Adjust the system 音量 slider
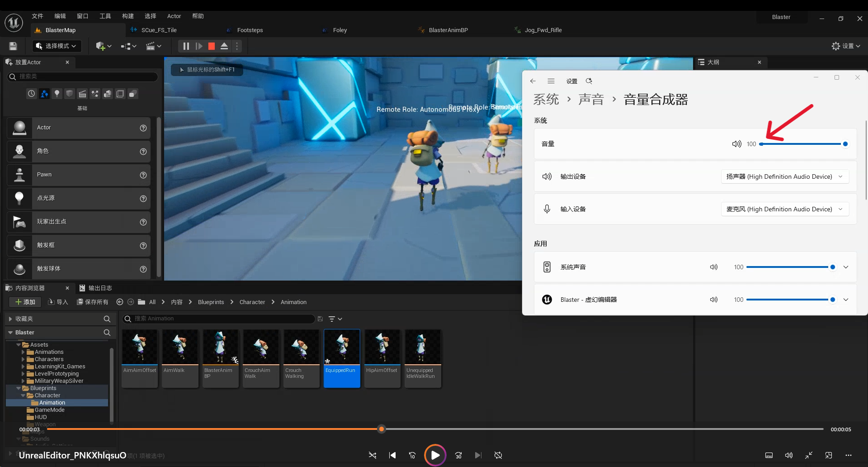 coord(803,144)
